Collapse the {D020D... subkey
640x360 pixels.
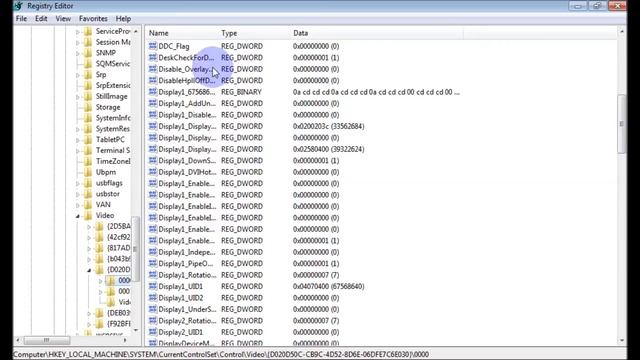89,270
